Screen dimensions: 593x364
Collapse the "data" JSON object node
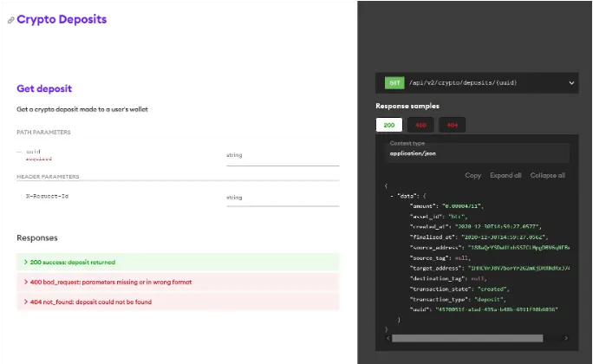[x=393, y=196]
